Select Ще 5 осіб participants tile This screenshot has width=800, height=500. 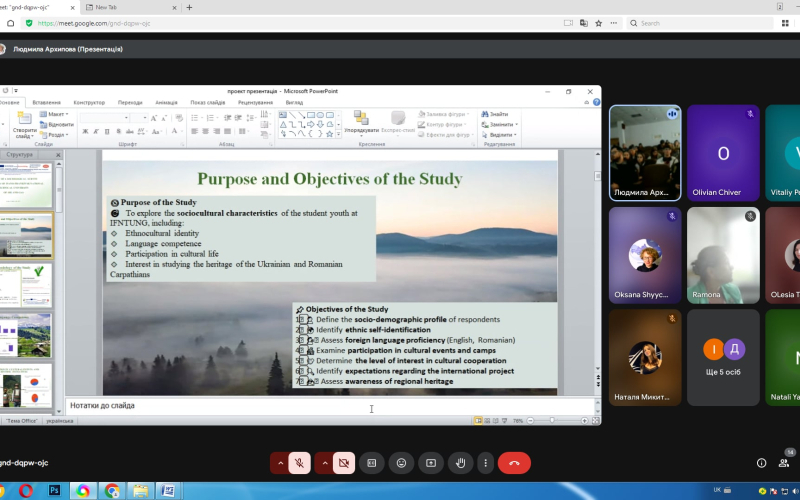(723, 357)
